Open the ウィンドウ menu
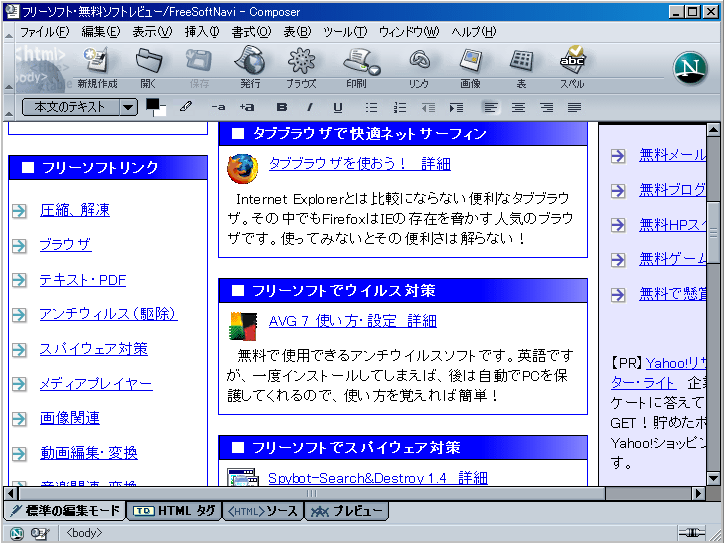The width and height of the screenshot is (724, 543). coord(409,32)
